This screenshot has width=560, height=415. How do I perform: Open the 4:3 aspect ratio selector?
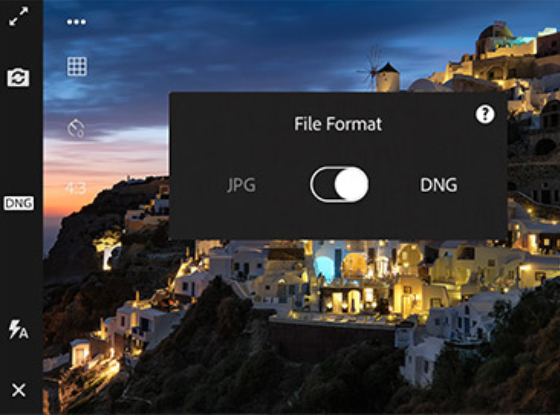76,188
